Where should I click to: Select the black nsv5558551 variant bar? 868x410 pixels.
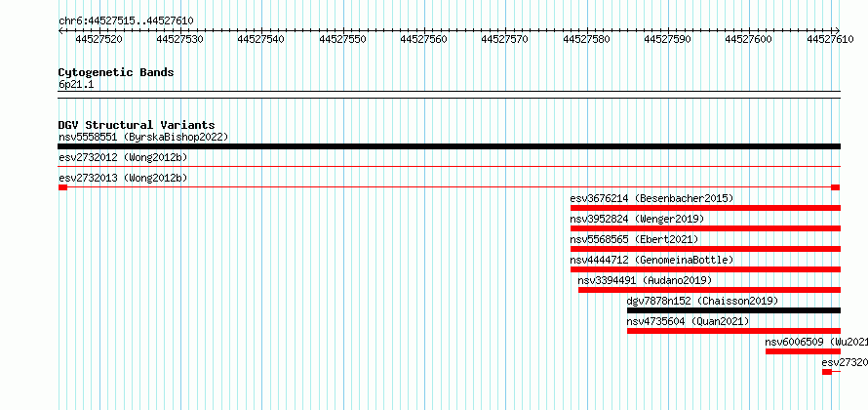tap(449, 146)
